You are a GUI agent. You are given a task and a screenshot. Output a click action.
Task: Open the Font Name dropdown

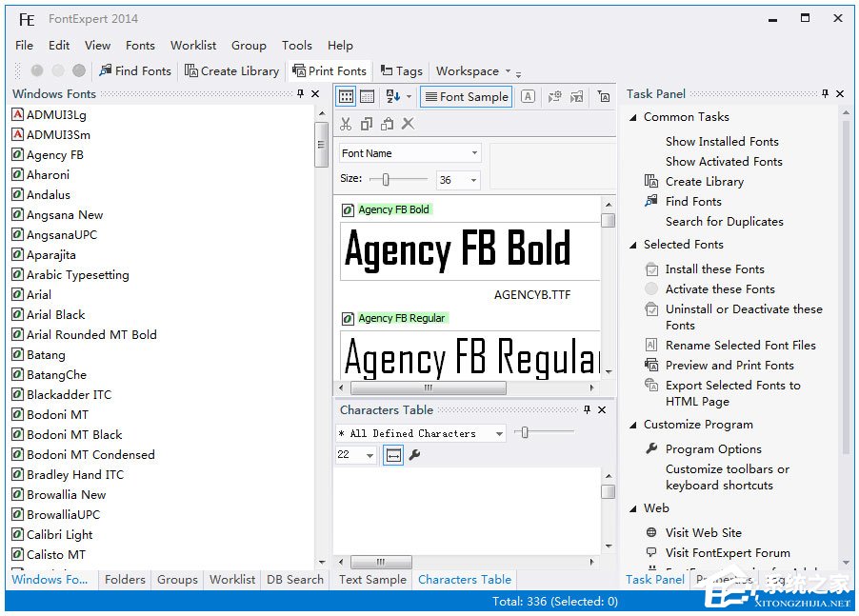point(410,153)
